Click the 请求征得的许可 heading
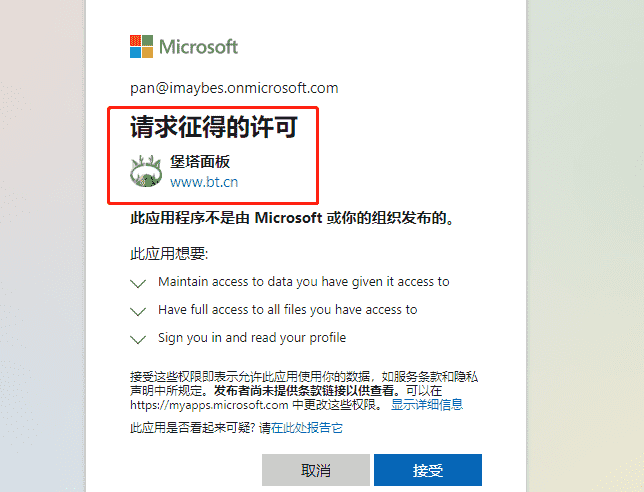Screen dimensions: 644x492 pos(214,126)
